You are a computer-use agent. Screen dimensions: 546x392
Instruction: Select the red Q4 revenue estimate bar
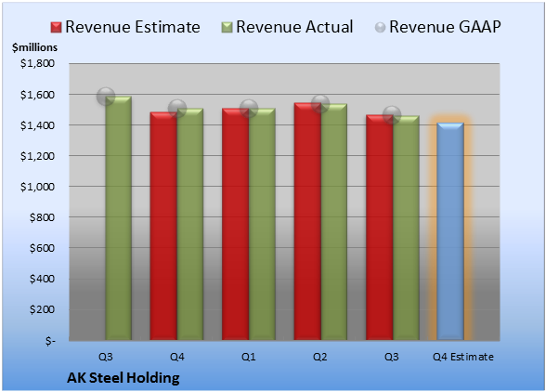(163, 226)
